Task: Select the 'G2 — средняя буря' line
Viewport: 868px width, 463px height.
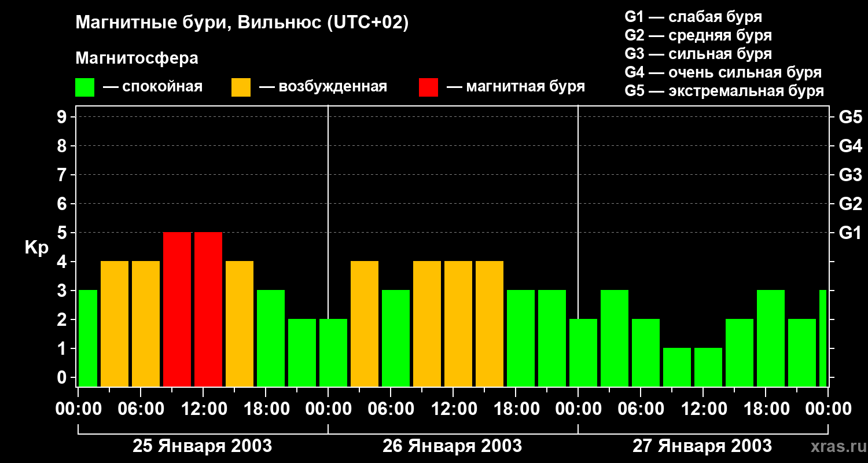Action: coord(698,35)
